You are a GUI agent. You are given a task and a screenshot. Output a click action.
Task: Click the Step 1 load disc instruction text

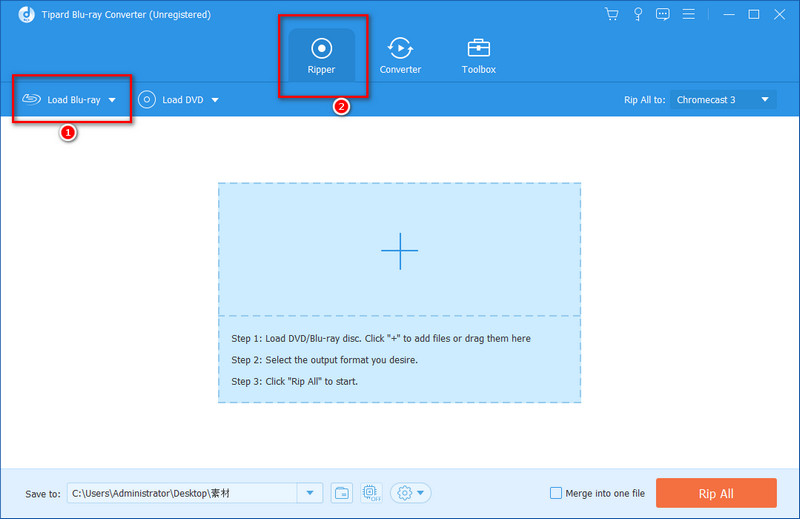[381, 338]
